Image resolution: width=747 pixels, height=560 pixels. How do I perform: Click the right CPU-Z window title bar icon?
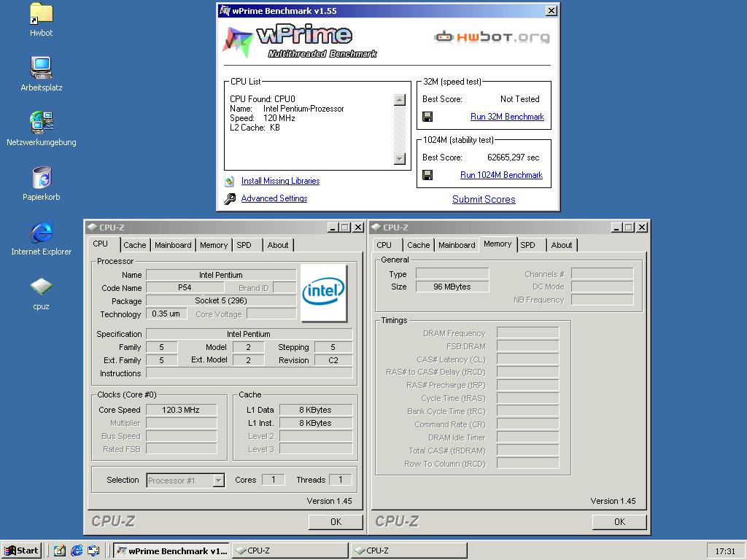coord(376,227)
